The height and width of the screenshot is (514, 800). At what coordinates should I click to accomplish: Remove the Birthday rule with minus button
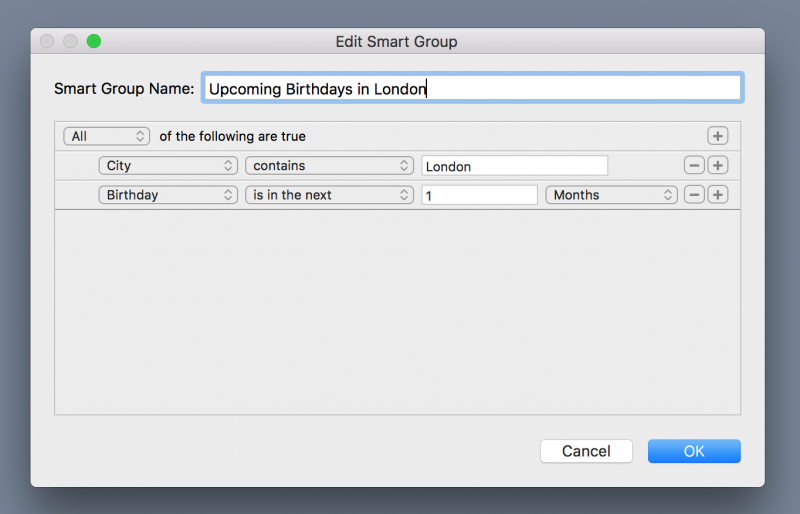tap(694, 194)
